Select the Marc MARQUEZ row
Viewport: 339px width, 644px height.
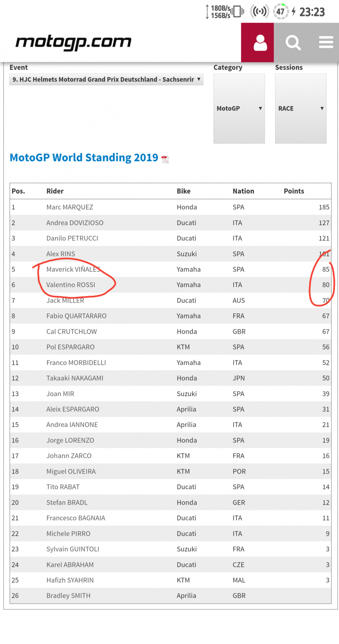click(171, 207)
